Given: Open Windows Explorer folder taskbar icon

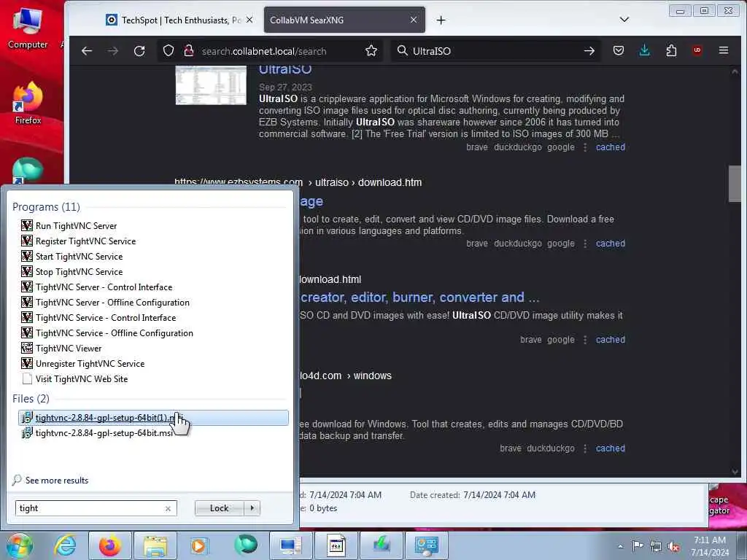Looking at the screenshot, I should coord(155,545).
